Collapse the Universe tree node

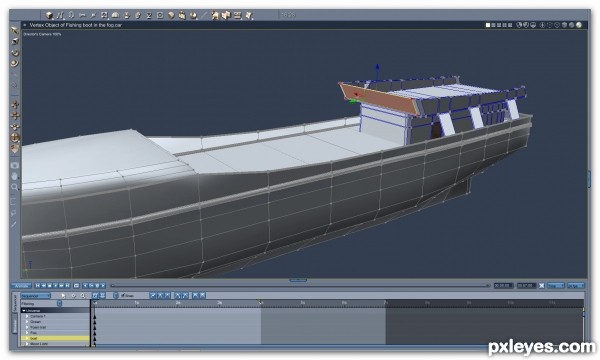click(x=24, y=311)
